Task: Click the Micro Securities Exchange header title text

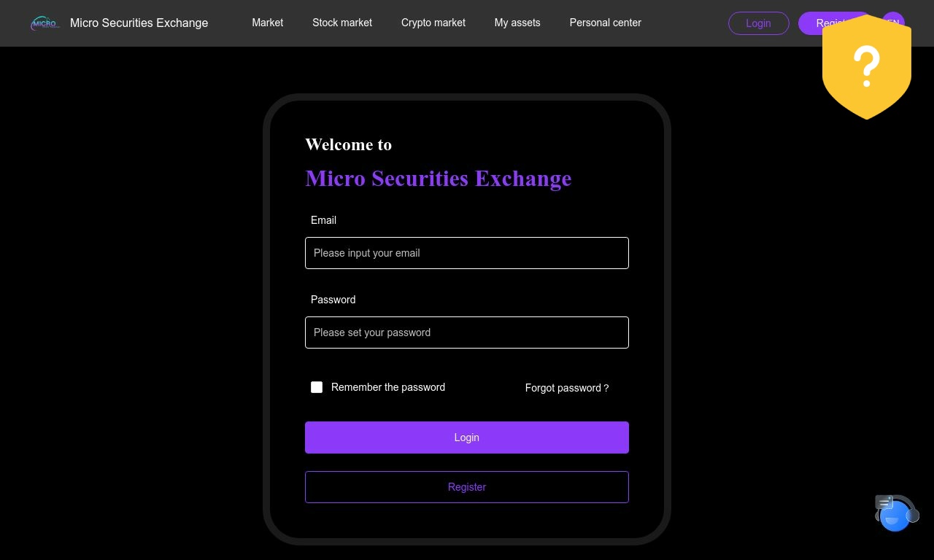Action: [139, 23]
